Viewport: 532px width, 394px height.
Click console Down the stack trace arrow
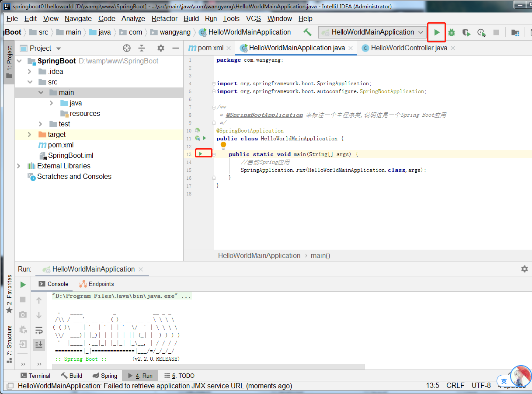point(39,315)
